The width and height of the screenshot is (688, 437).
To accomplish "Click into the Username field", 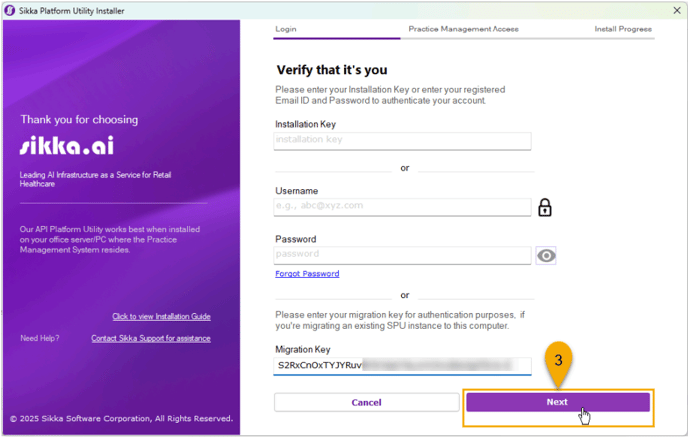I will 402,207.
